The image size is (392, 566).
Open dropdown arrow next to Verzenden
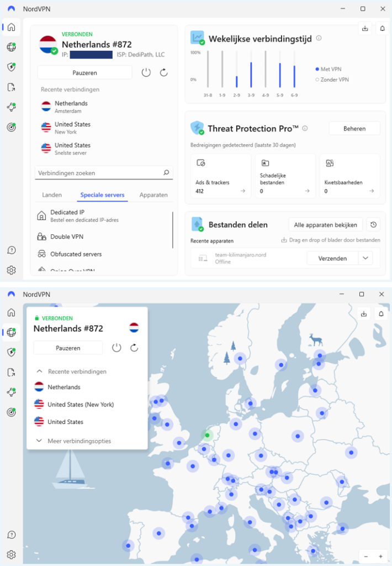point(365,258)
